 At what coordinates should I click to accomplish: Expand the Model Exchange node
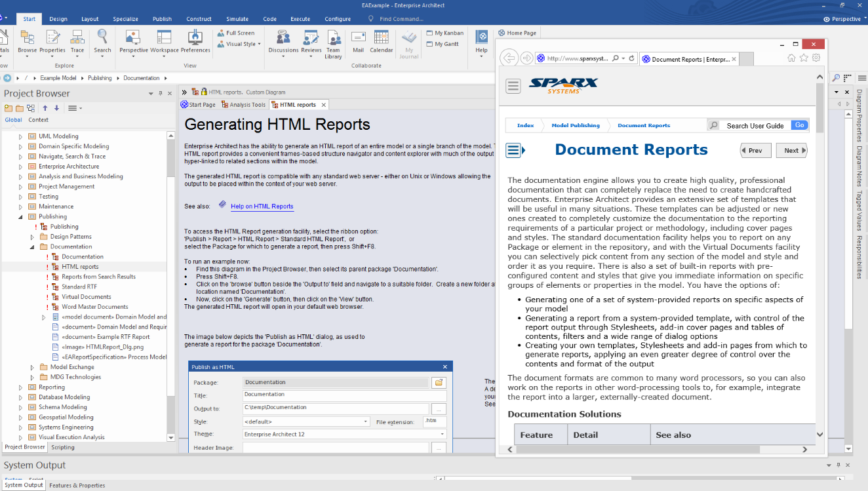point(32,367)
